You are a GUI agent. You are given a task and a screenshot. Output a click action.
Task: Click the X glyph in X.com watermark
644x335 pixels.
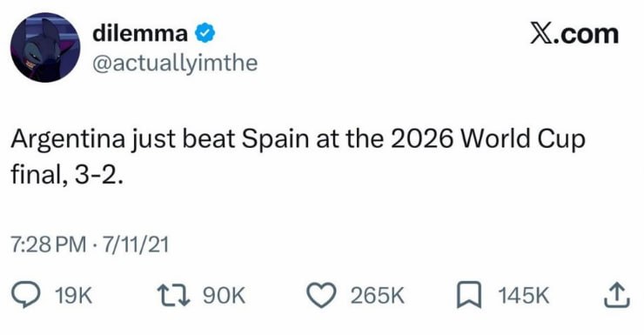click(x=540, y=34)
